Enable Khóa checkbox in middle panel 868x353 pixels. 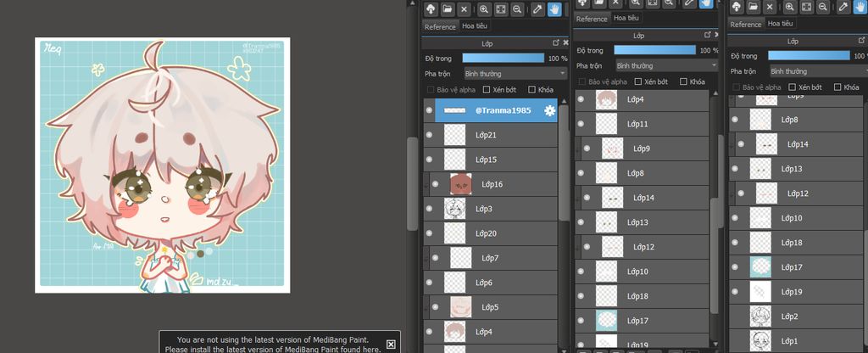(x=684, y=81)
